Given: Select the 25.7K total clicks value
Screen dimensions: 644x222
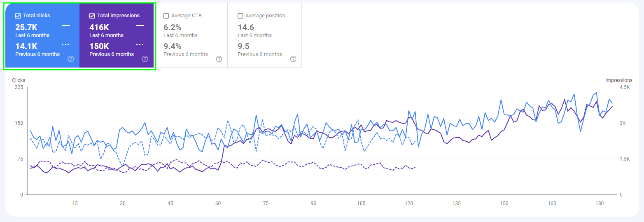Looking at the screenshot, I should pyautogui.click(x=26, y=28).
